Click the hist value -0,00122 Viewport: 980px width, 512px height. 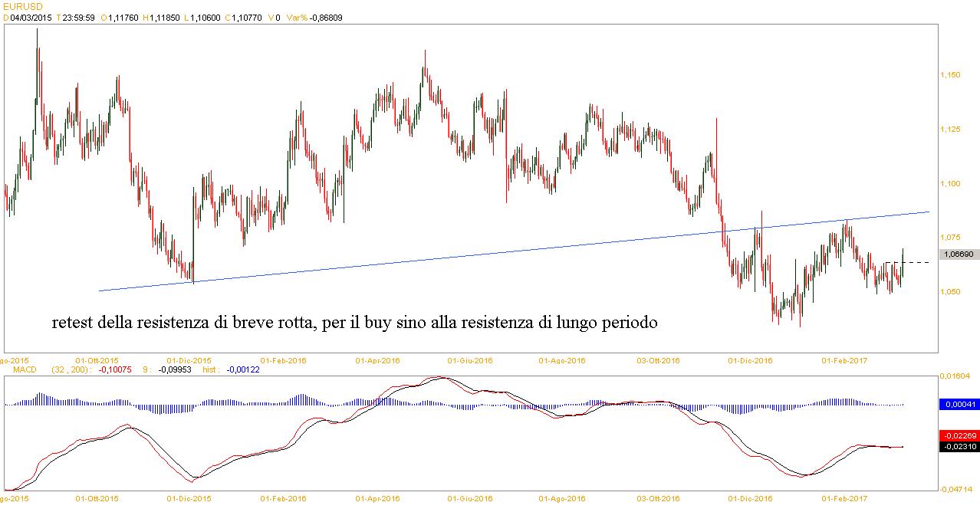click(x=242, y=369)
